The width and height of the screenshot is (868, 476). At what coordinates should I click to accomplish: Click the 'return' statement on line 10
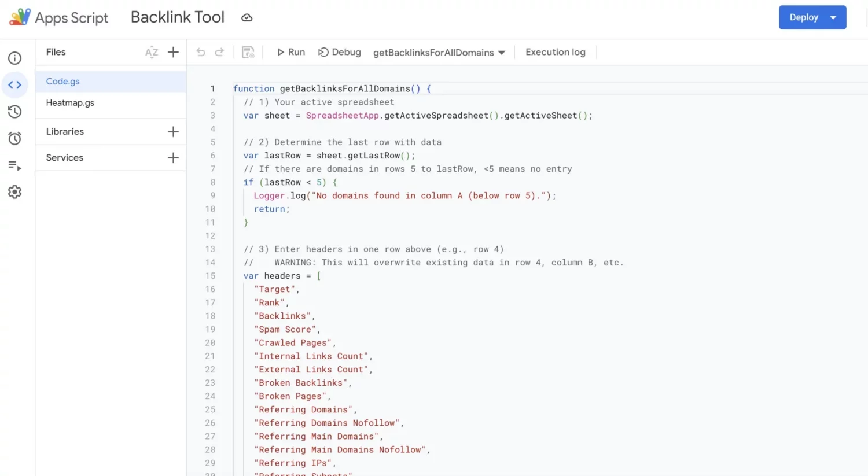tap(271, 209)
